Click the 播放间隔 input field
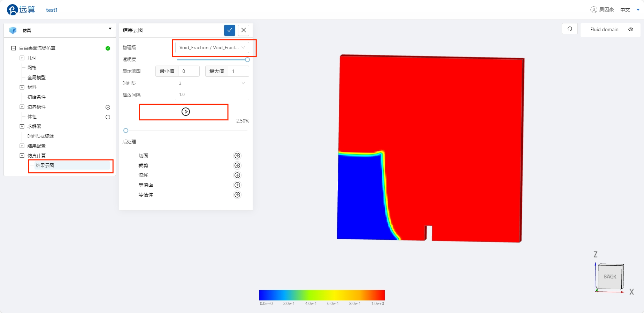Image resolution: width=644 pixels, height=313 pixels. 212,95
